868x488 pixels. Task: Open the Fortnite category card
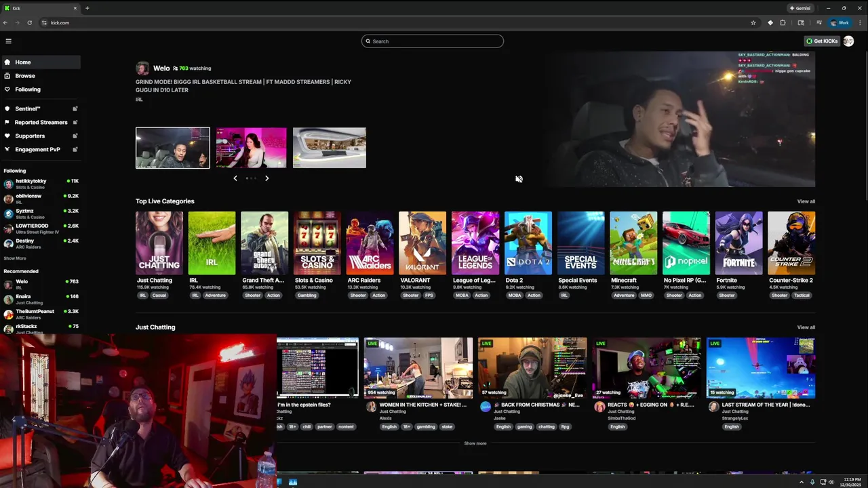pyautogui.click(x=739, y=243)
